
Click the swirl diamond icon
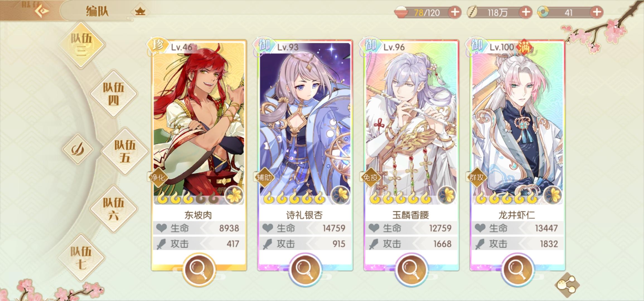[x=77, y=149]
